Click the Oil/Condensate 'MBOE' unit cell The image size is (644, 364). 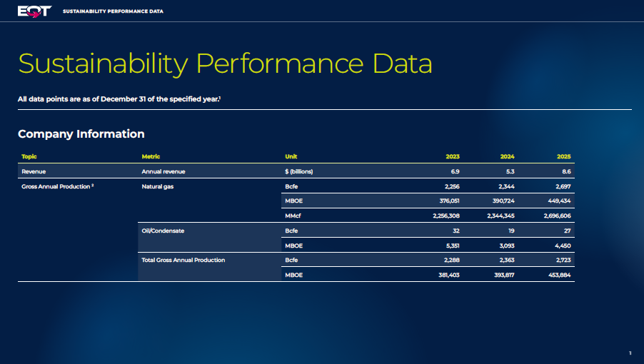(x=293, y=246)
